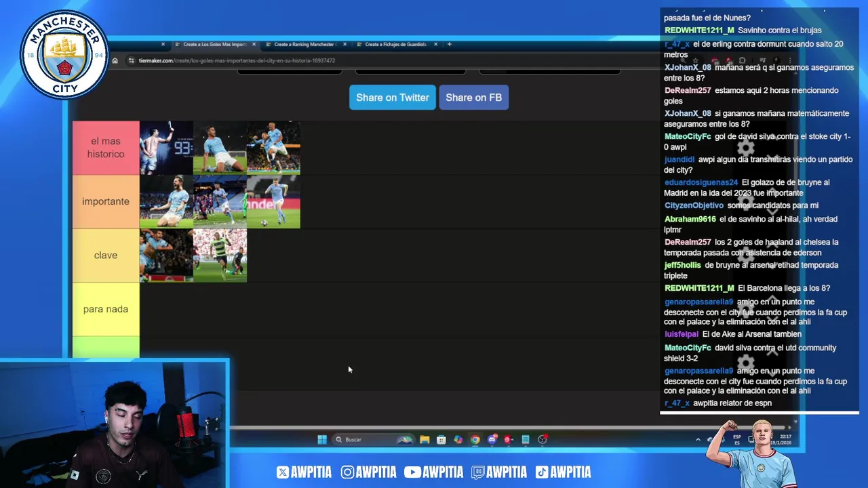Select the 'el mas historico' tier label
The width and height of the screenshot is (868, 488).
(106, 148)
